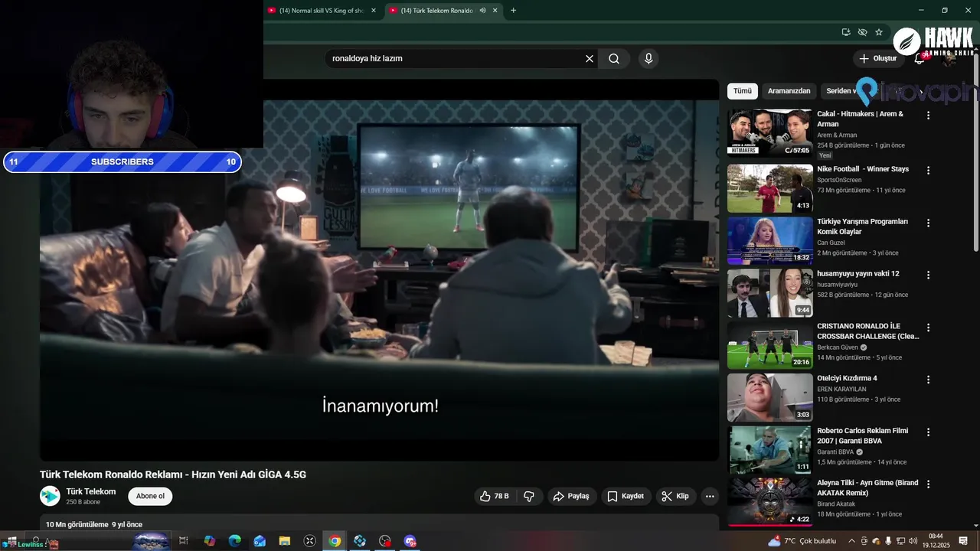The width and height of the screenshot is (980, 551).
Task: Open File Explorer from taskbar
Action: tap(285, 541)
